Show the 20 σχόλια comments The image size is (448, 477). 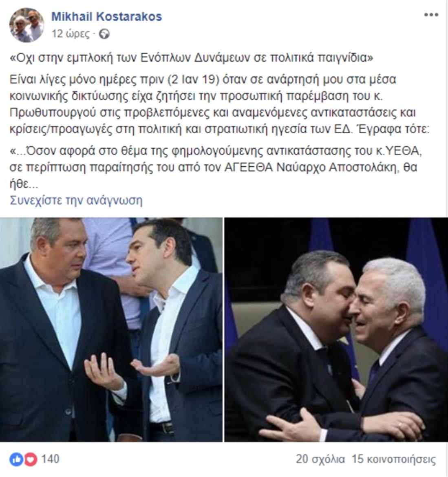(x=320, y=459)
